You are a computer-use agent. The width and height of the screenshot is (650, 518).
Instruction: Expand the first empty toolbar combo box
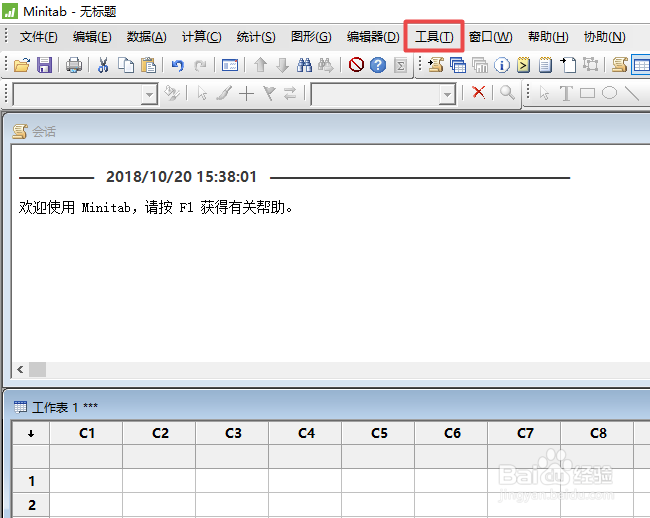(x=149, y=95)
